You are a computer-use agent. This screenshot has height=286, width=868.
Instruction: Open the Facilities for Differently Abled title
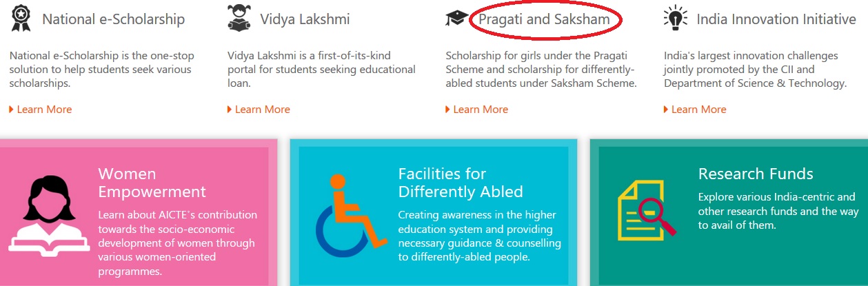point(461,183)
